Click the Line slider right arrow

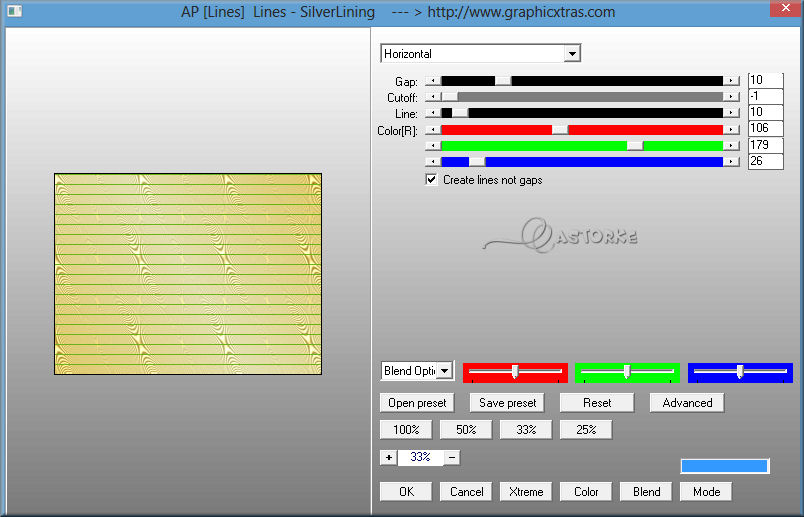coord(731,113)
